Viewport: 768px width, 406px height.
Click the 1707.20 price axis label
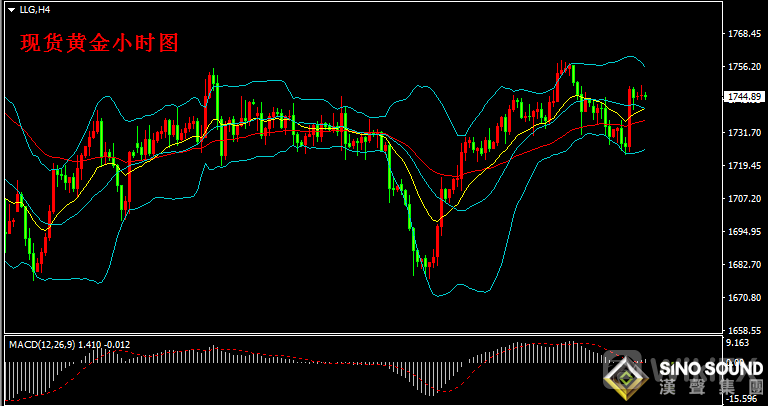point(744,199)
